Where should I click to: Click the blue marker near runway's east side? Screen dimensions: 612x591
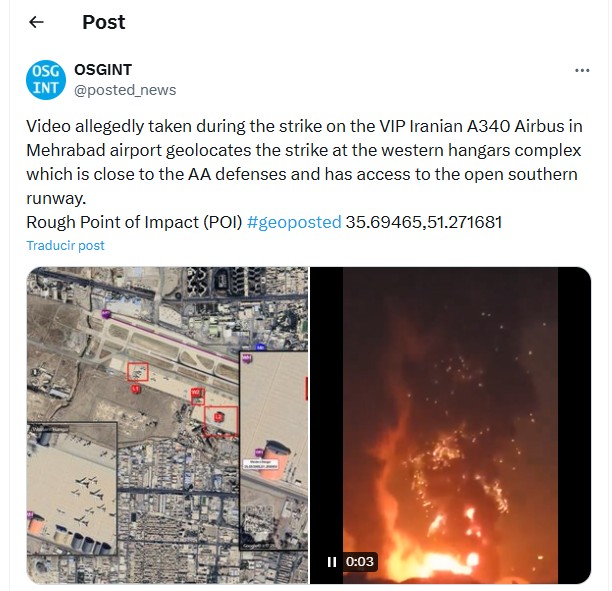260,347
